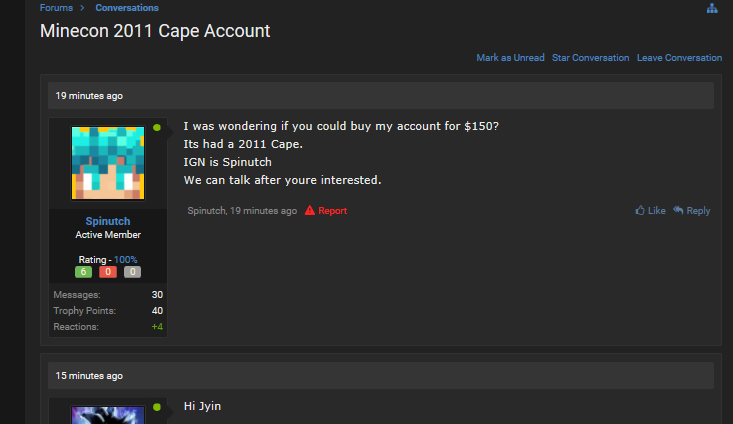This screenshot has height=424, width=733.
Task: Click the Spinutch author name under post
Action: tap(206, 211)
